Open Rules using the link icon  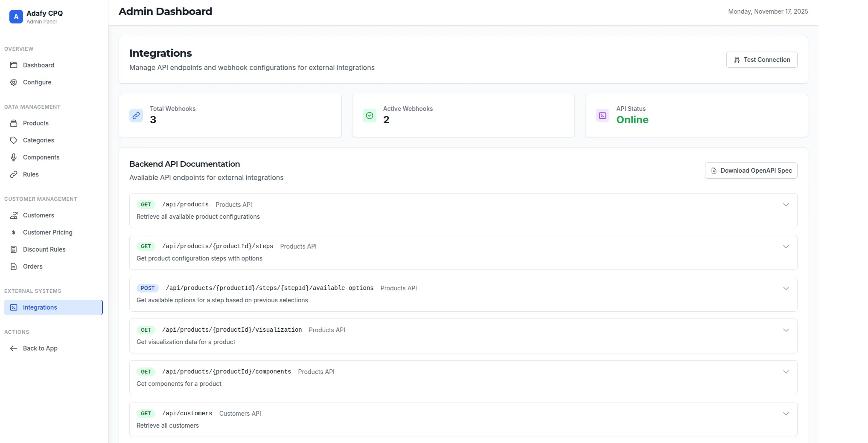click(x=13, y=174)
